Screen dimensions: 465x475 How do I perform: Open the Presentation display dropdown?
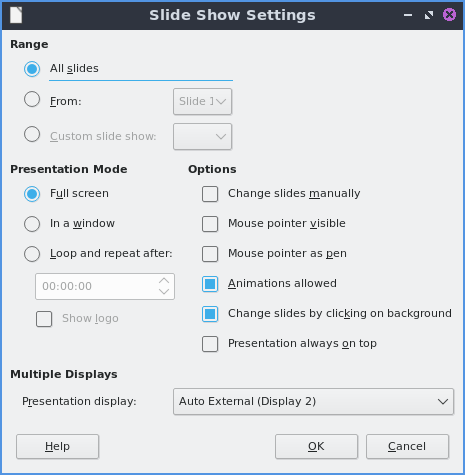tap(313, 401)
